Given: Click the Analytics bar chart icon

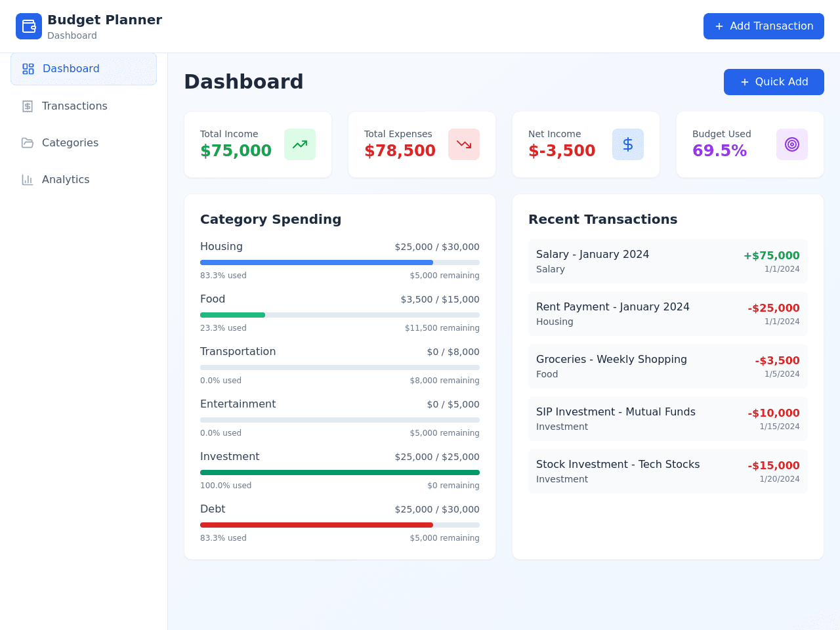Looking at the screenshot, I should click(28, 180).
